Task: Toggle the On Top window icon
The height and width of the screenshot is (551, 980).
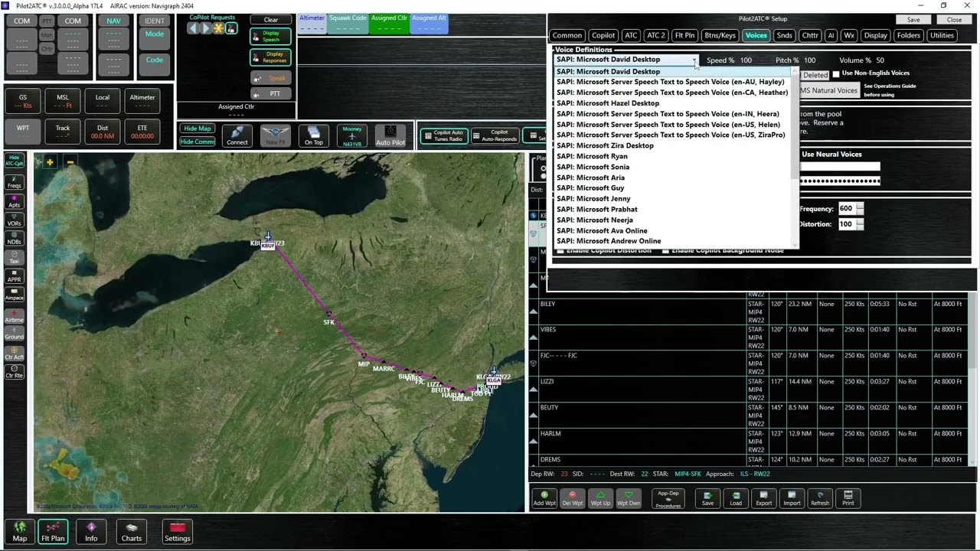Action: pos(313,135)
